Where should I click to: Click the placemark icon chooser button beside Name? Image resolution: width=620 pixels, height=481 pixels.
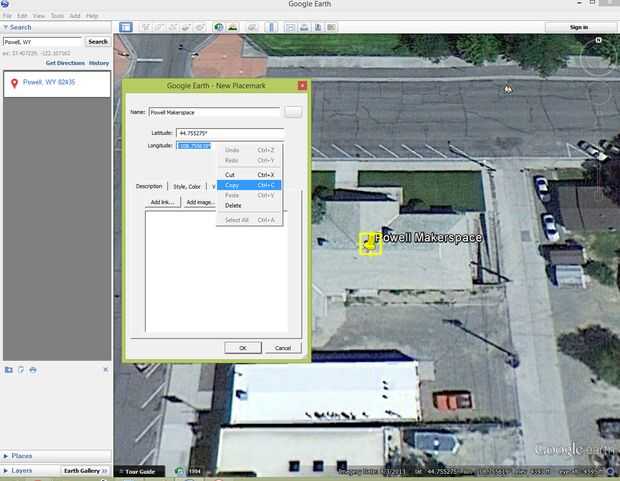[293, 112]
